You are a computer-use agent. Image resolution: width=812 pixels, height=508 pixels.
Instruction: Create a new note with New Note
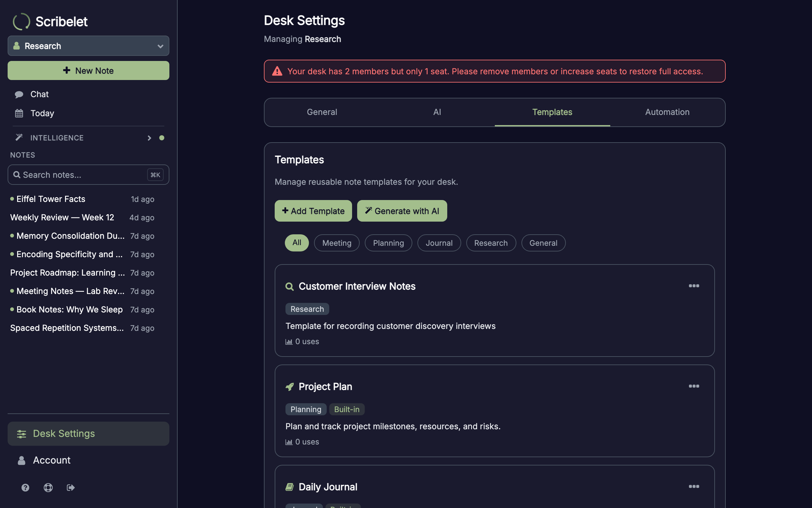[88, 70]
